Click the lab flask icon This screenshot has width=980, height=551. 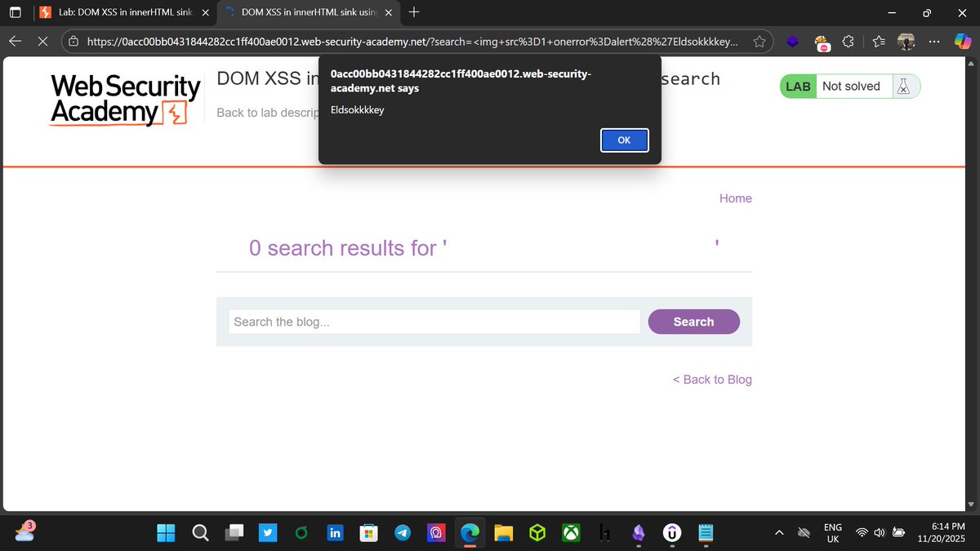coord(903,87)
